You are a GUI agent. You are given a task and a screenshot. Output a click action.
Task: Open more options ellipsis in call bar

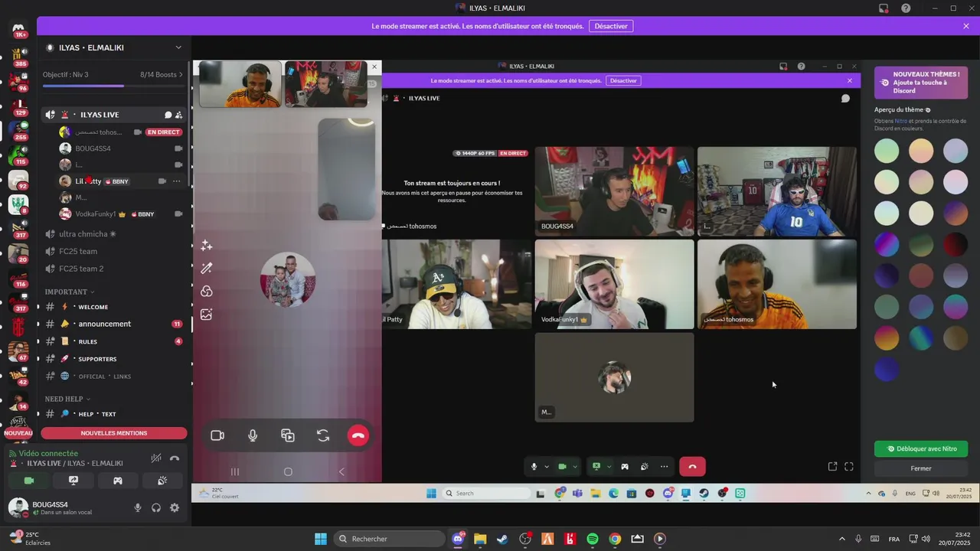coord(664,467)
